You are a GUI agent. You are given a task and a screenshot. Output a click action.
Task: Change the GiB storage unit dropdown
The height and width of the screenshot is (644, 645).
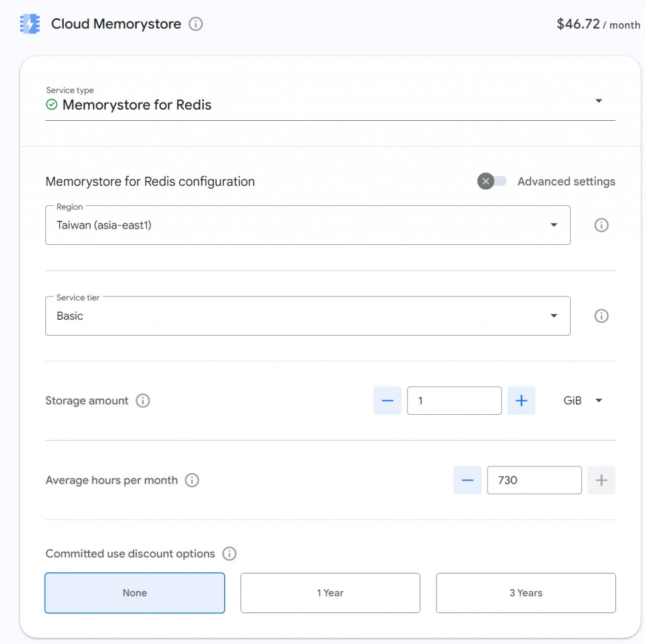point(583,400)
